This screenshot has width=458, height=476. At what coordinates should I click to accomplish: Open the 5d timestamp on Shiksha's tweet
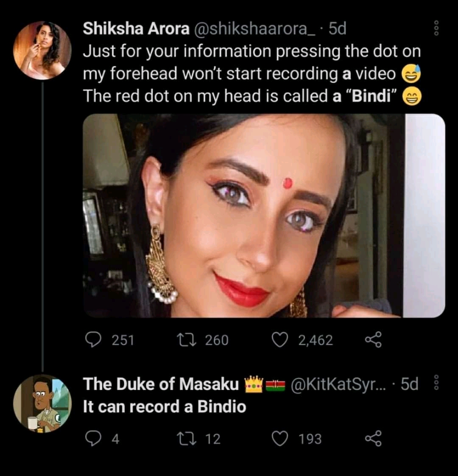pyautogui.click(x=338, y=28)
